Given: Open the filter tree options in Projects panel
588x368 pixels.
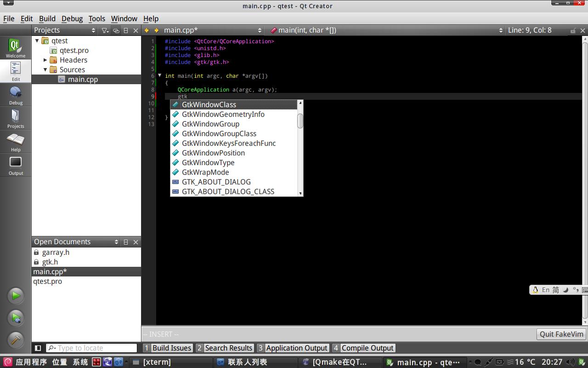Looking at the screenshot, I should [x=105, y=30].
